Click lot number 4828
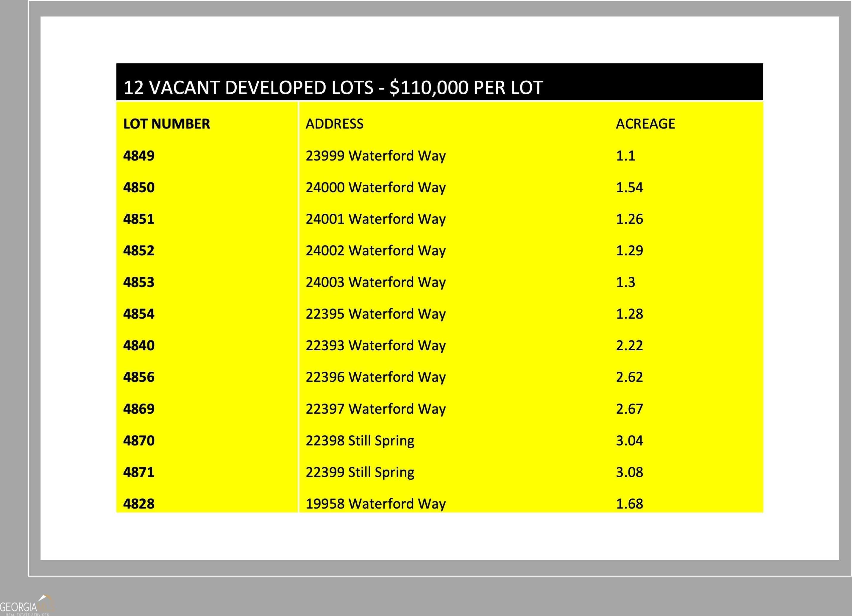Image resolution: width=852 pixels, height=616 pixels. coord(139,503)
